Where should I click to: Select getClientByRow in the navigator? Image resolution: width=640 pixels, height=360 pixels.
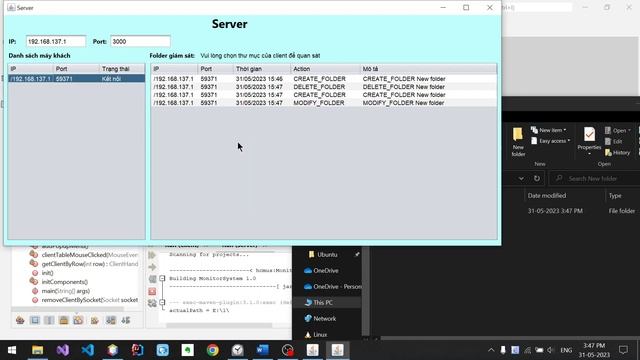pyautogui.click(x=89, y=264)
